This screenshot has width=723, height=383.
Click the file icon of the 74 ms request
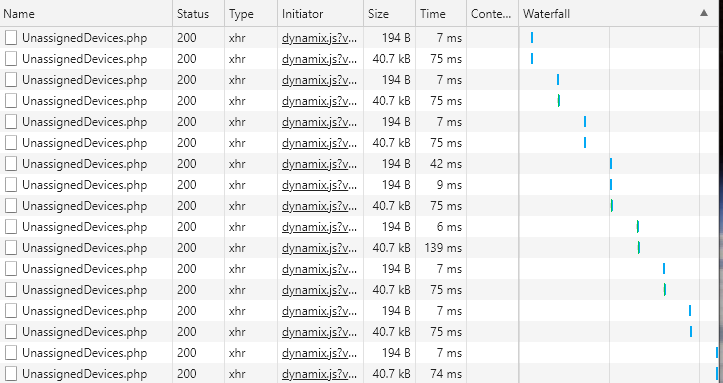tap(11, 374)
